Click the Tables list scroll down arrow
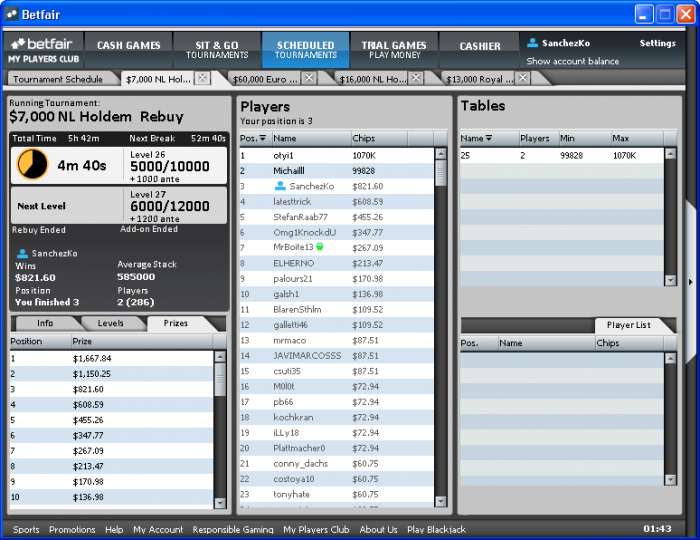Viewport: 700px width, 540px height. click(670, 280)
